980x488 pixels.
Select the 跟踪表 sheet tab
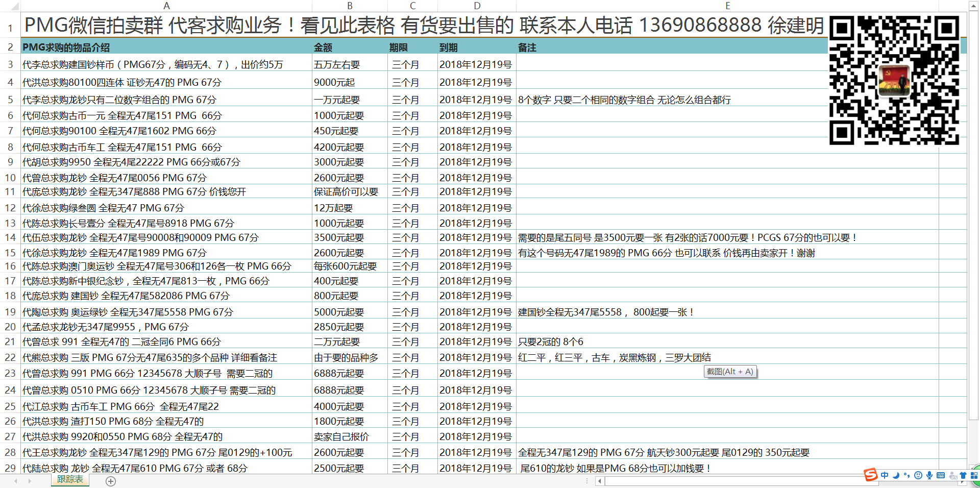click(x=70, y=479)
